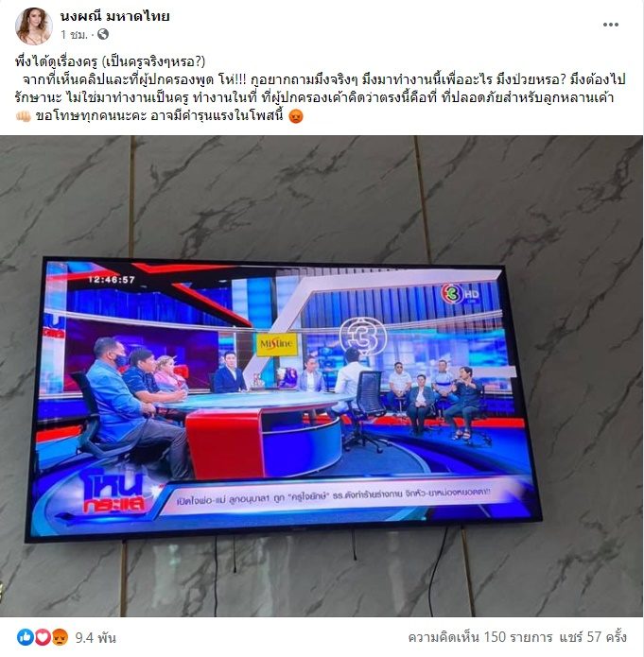This screenshot has height=657, width=644.
Task: Open the three-dot post options menu
Action: 611,25
